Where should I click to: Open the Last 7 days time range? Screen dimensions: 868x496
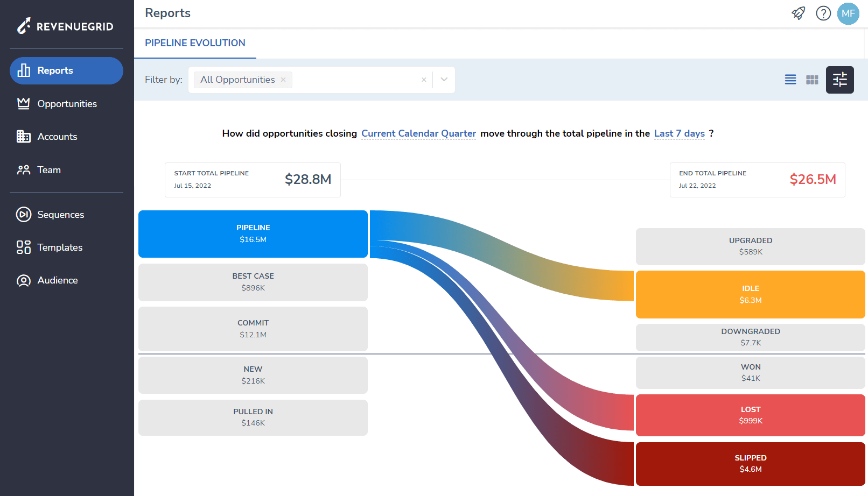click(679, 133)
